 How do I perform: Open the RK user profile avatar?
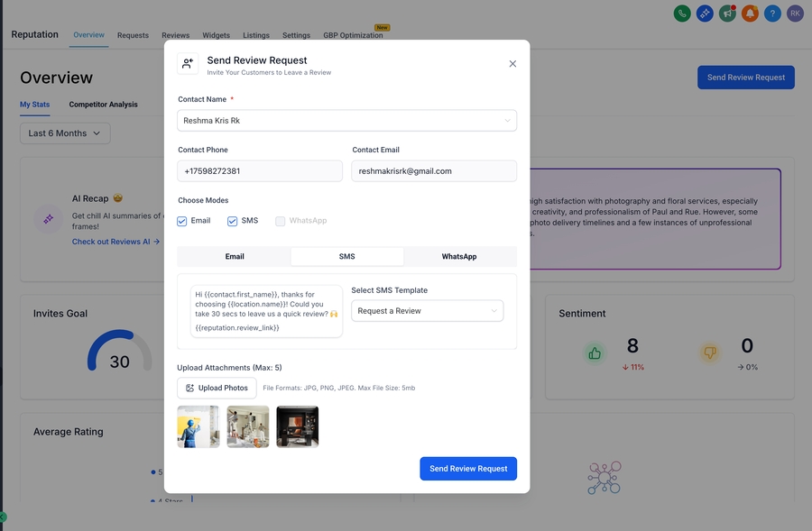click(795, 14)
